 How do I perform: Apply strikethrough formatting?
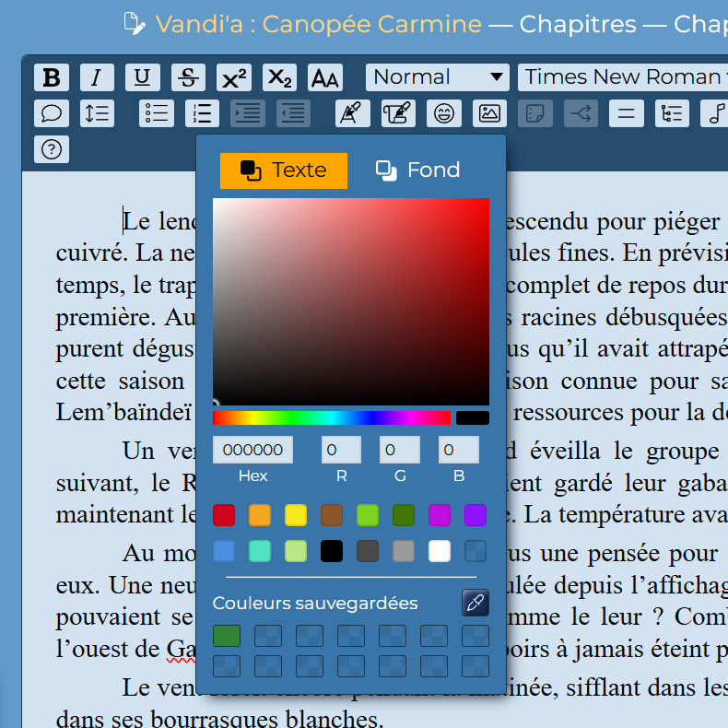click(x=188, y=77)
